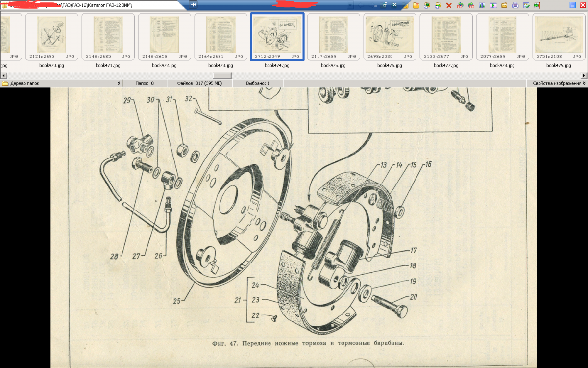Viewport: 588px width, 368px height.
Task: Click the folder path address field
Action: 93,5
